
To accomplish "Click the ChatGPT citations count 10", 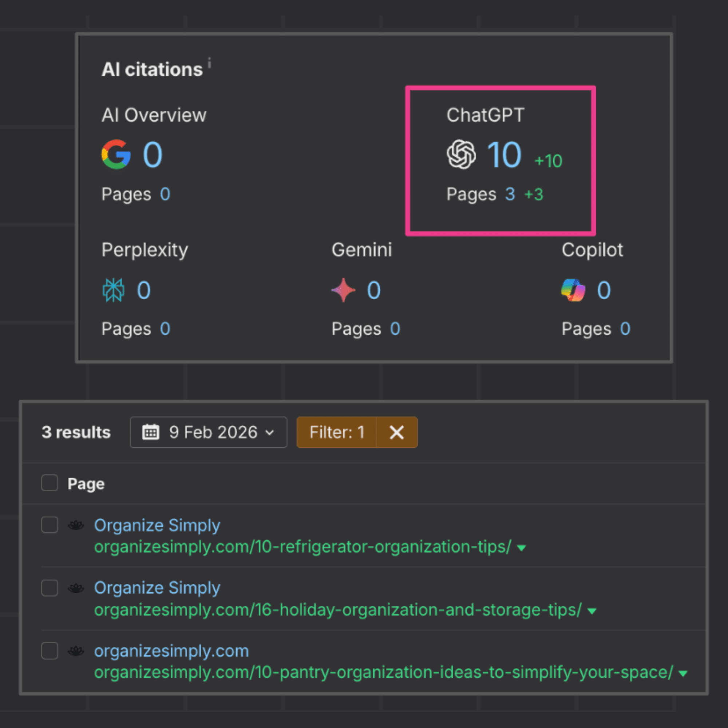I will coord(504,154).
